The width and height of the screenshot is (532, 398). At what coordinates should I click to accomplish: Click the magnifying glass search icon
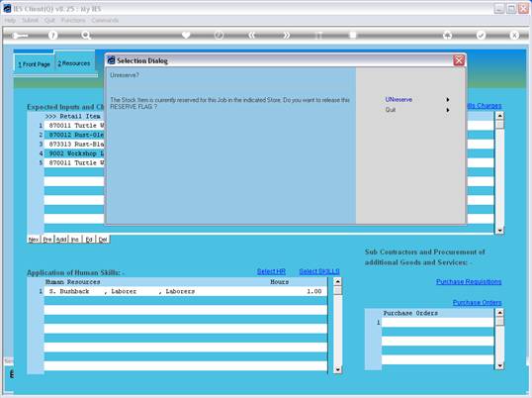pos(86,35)
